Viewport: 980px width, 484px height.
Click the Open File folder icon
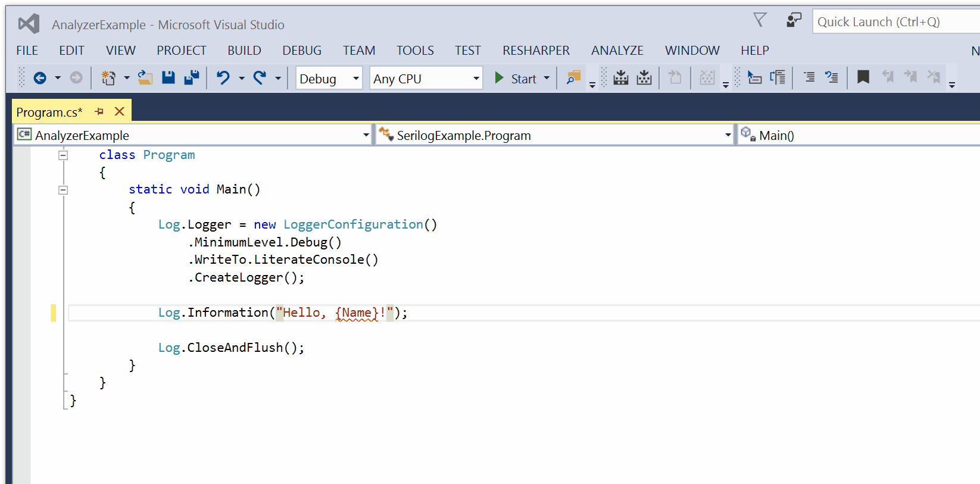click(x=145, y=78)
